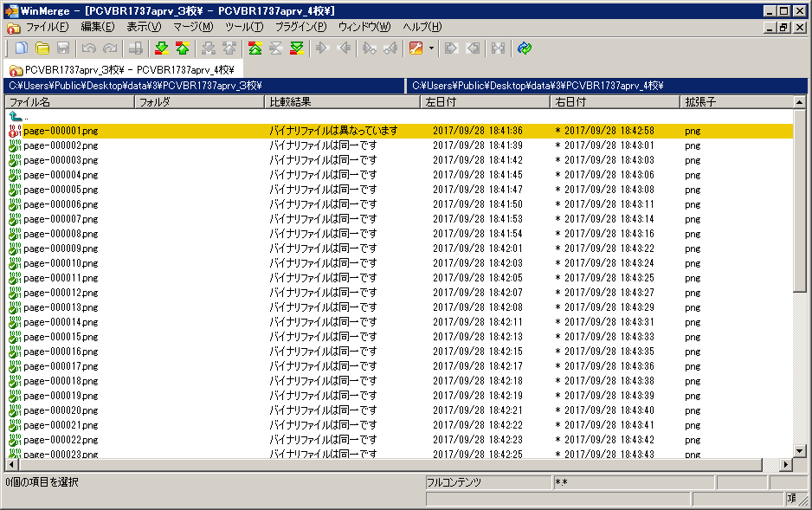Screen dimensions: 812x510
Task: Click the バイナリファイルは異なっています result text
Action: pos(333,131)
